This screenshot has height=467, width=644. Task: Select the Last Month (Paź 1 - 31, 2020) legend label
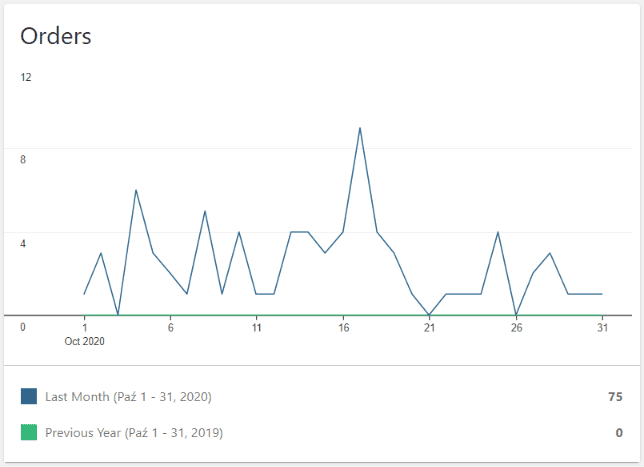(x=128, y=397)
